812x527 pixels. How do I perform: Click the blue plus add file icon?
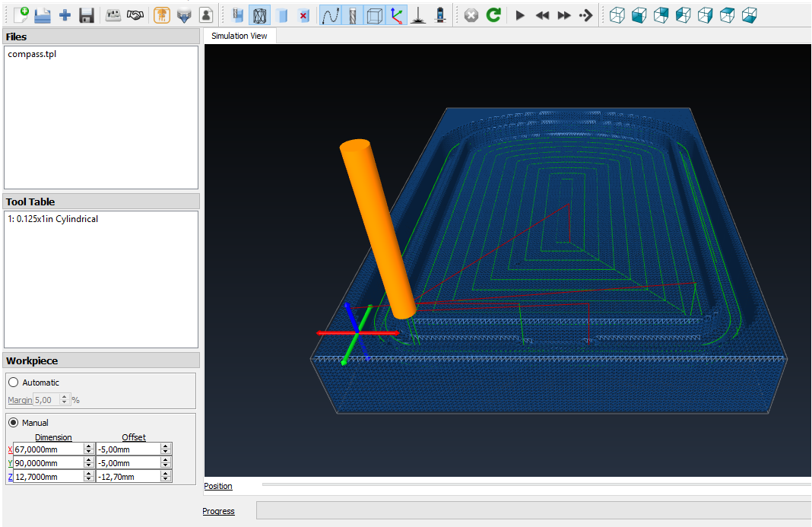(x=65, y=14)
